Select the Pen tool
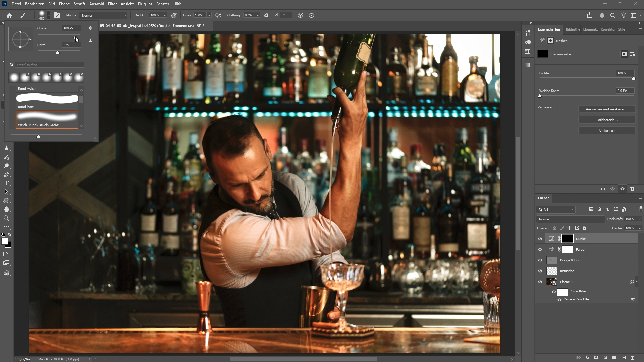 coord(6,175)
